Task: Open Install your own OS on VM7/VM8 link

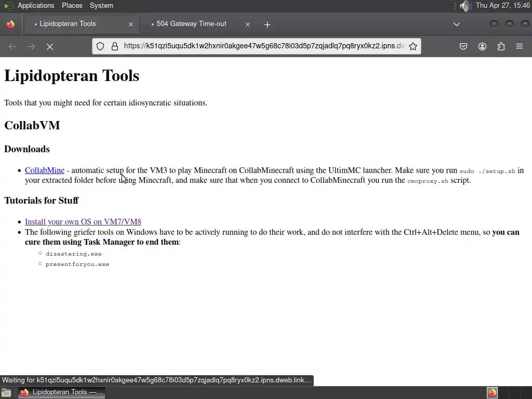Action: [x=83, y=221]
